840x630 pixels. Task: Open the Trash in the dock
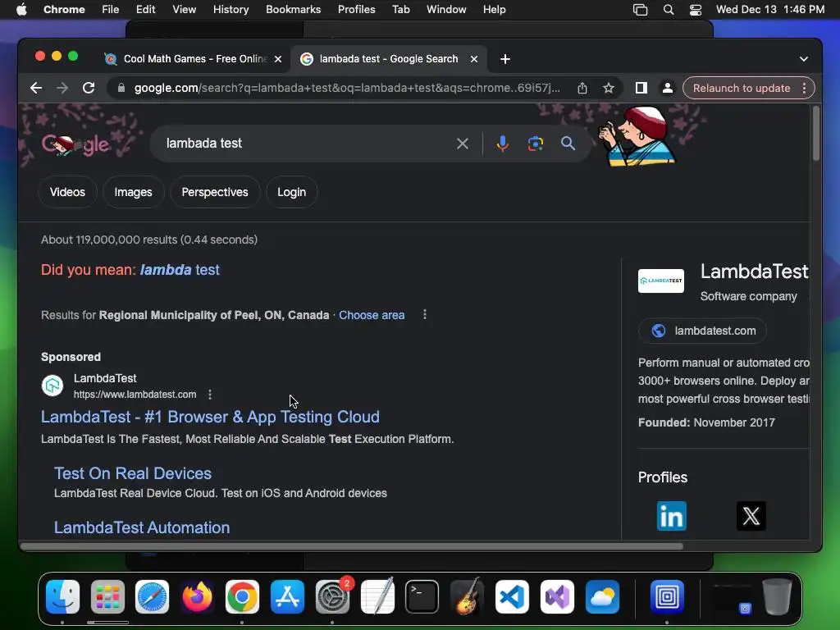pyautogui.click(x=777, y=596)
